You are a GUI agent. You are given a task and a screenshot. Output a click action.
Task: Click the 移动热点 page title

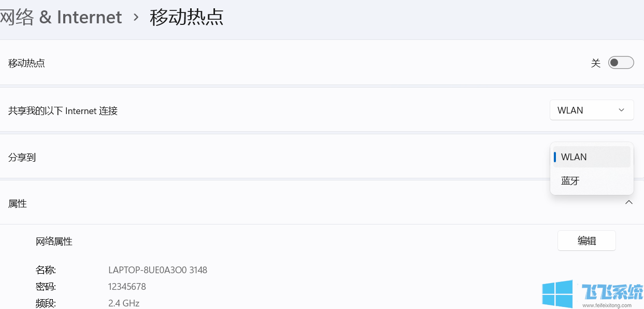(187, 17)
